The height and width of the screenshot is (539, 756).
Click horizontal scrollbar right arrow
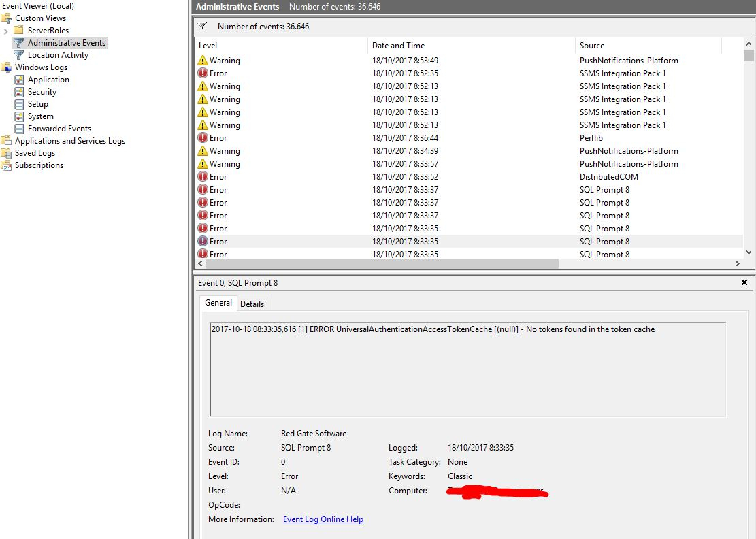click(737, 263)
